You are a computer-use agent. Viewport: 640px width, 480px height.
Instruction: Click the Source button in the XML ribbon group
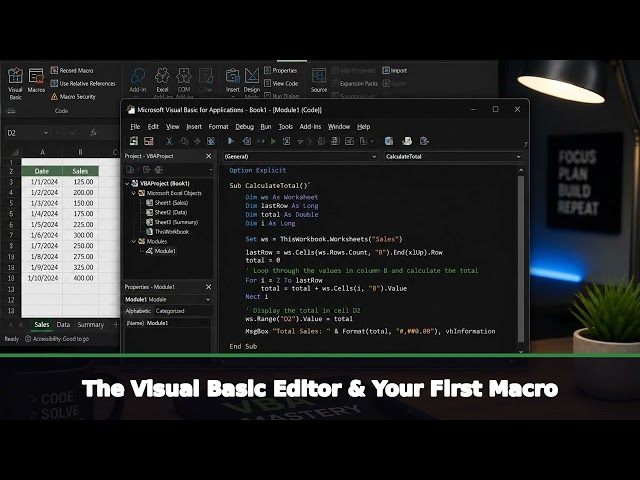click(x=319, y=80)
